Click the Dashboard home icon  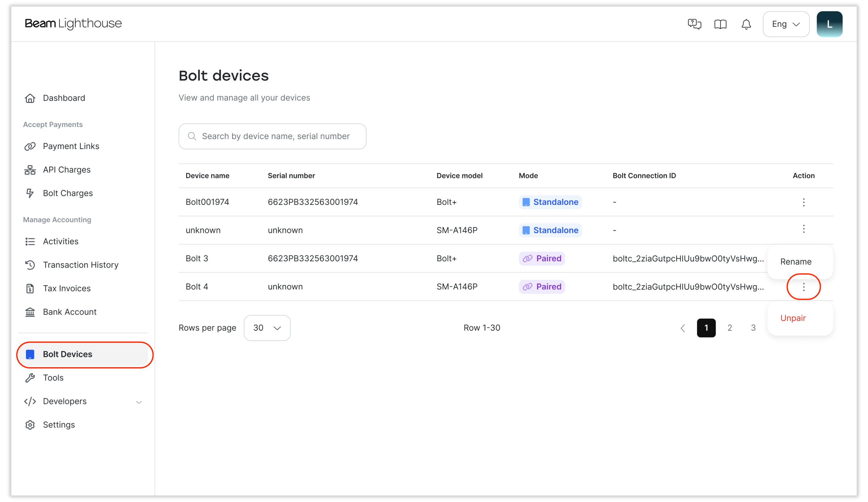pyautogui.click(x=30, y=98)
